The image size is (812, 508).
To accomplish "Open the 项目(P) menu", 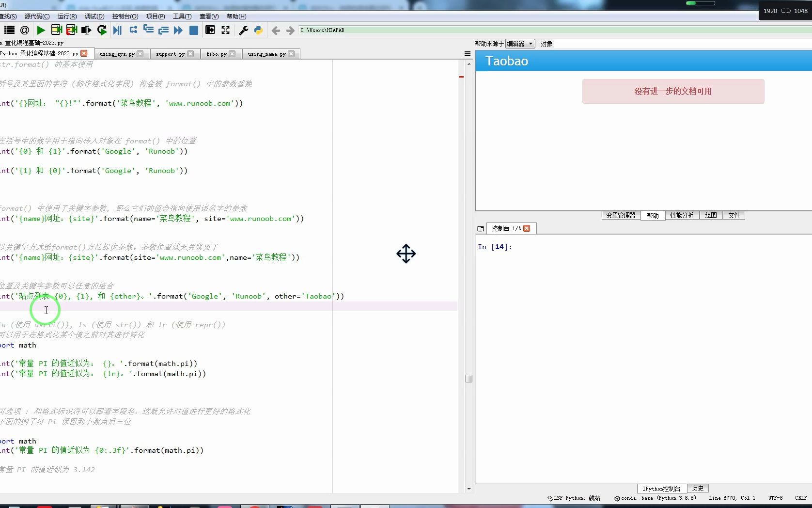I will tap(156, 16).
